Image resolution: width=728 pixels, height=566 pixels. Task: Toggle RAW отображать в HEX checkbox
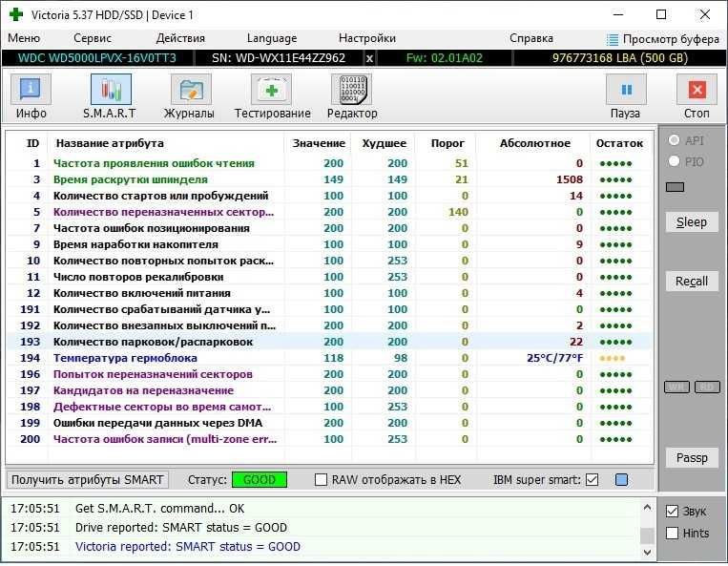click(x=321, y=480)
